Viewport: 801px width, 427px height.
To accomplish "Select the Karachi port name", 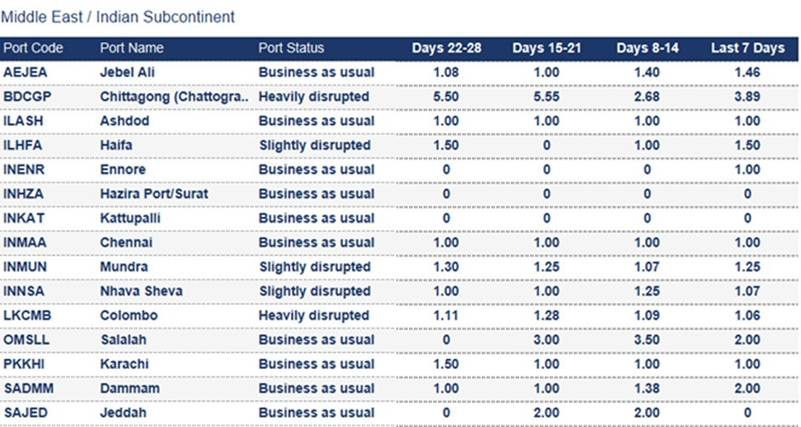I will click(x=126, y=364).
